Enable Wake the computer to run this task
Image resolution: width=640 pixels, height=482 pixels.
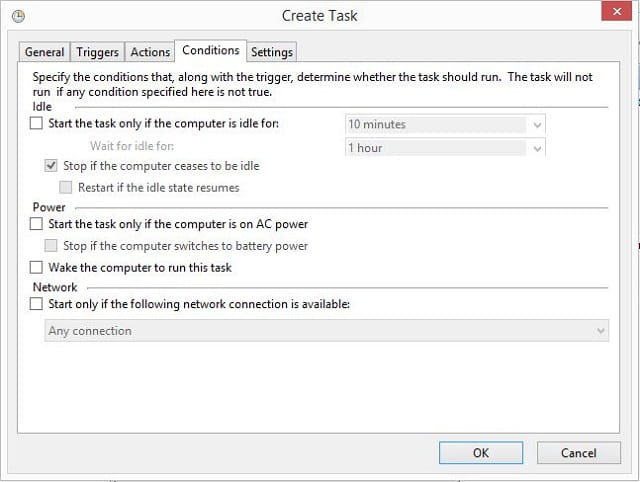coord(36,267)
